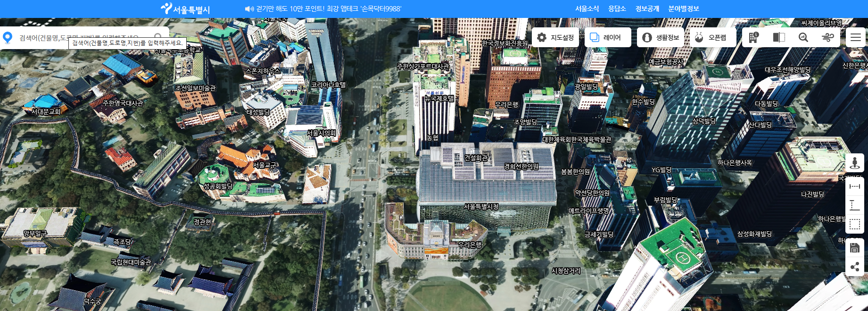Select the vertical height measure tool

(854, 205)
